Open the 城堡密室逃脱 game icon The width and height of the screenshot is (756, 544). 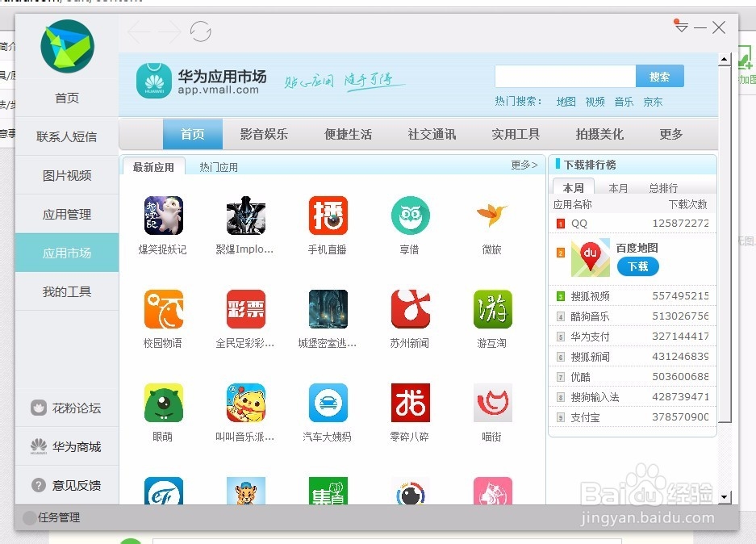328,308
